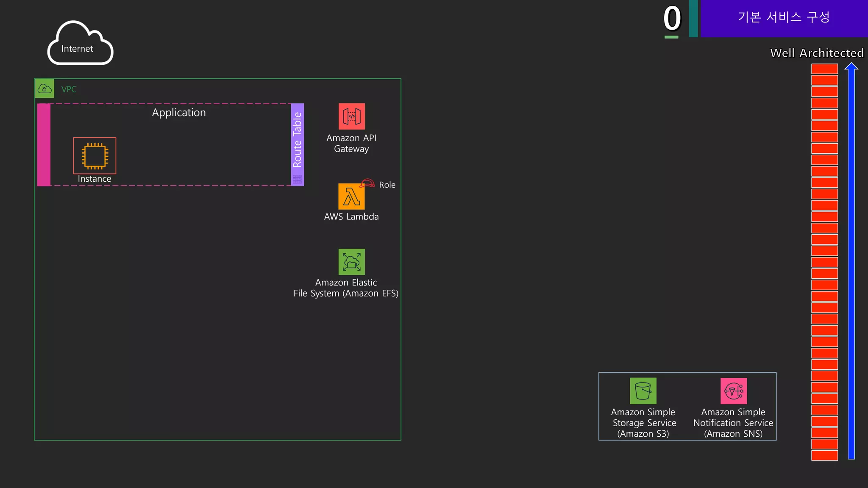
Task: Click the purple Korean title banner
Action: [784, 18]
